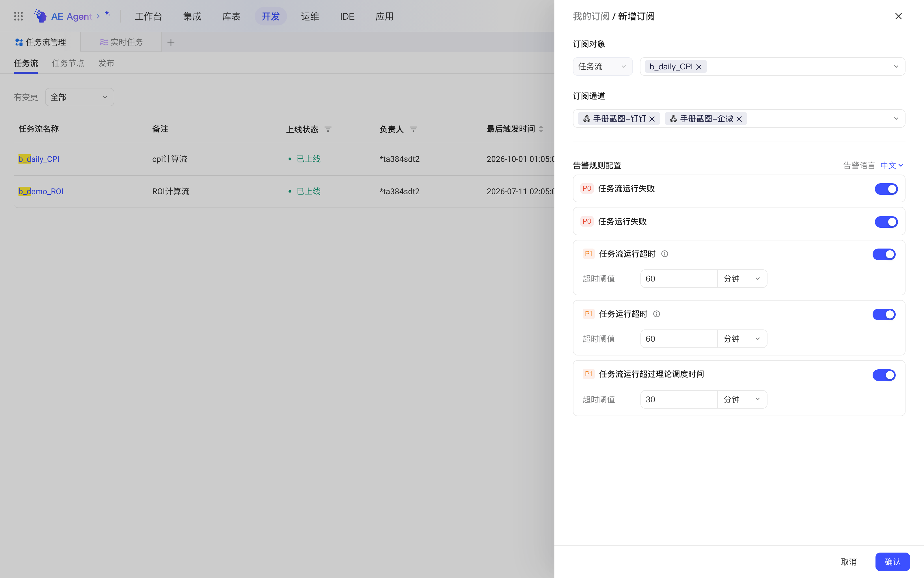
Task: Toggle 任务流运行超过理论调度时间 switch
Action: click(884, 375)
